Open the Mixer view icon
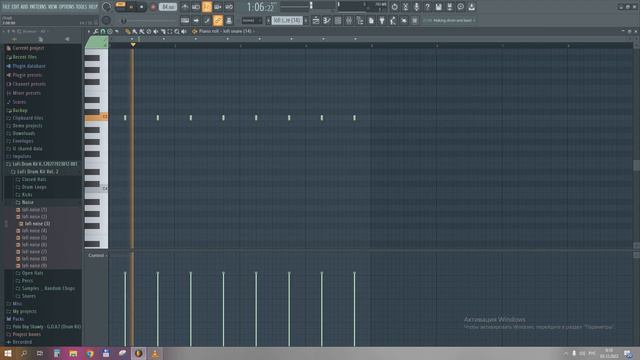 click(349, 20)
